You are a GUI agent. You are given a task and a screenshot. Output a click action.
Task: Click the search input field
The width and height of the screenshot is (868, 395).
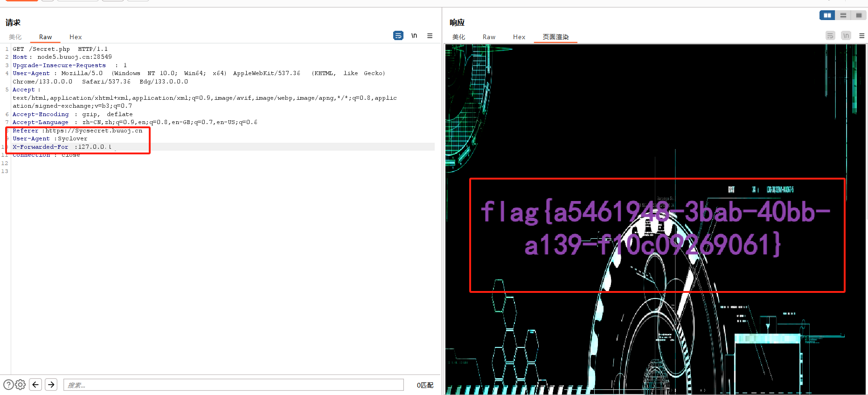point(234,385)
